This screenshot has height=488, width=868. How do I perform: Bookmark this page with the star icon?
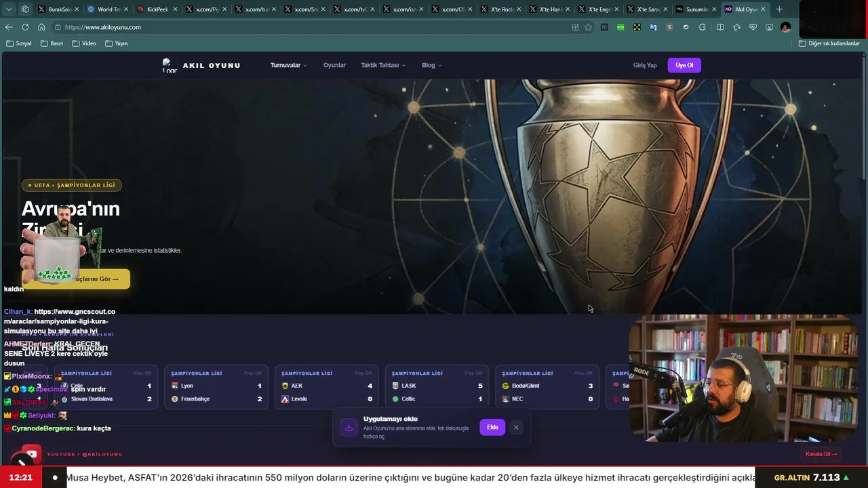pos(588,27)
